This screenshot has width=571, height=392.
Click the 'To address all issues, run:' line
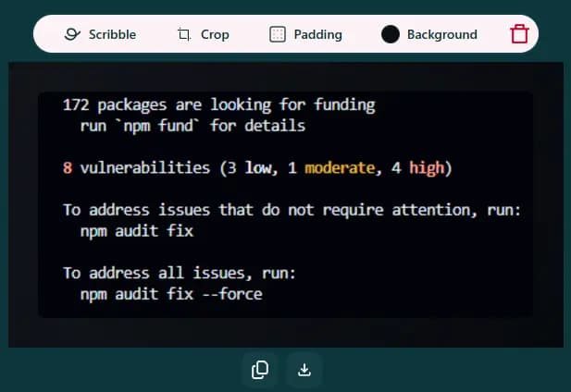pyautogui.click(x=180, y=273)
